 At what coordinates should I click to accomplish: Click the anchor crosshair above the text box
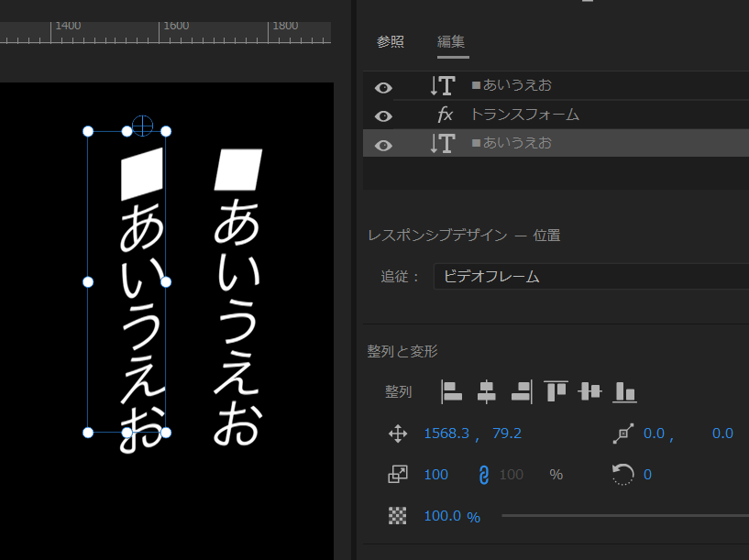[x=142, y=126]
